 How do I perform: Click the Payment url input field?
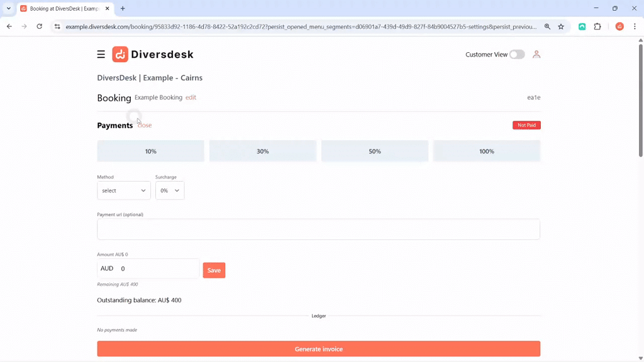coord(319,229)
